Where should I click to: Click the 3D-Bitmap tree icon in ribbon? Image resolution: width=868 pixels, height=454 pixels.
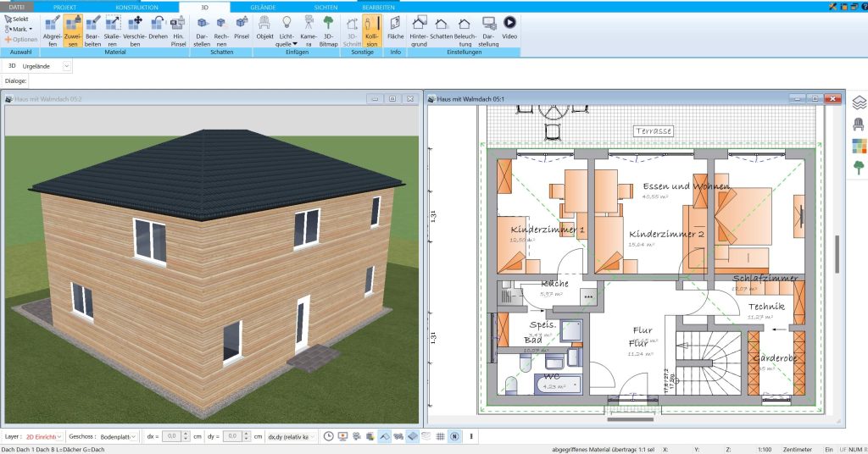click(328, 30)
